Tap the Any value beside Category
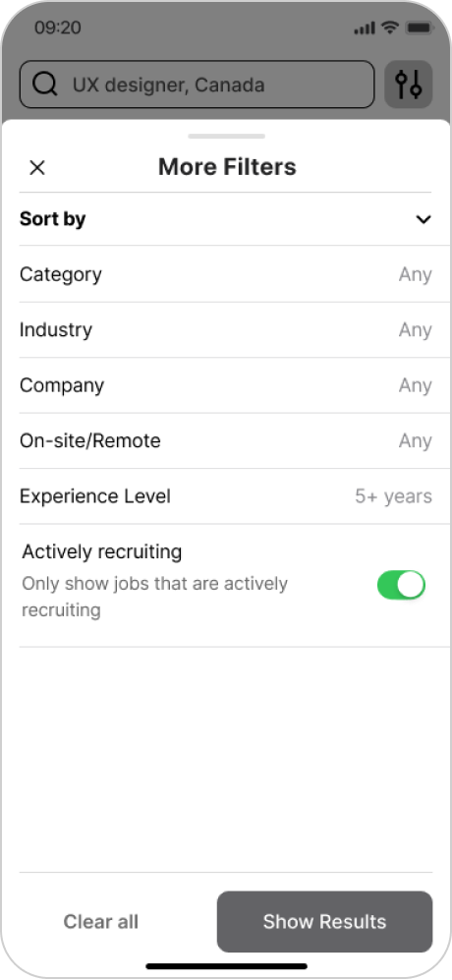 pos(415,275)
